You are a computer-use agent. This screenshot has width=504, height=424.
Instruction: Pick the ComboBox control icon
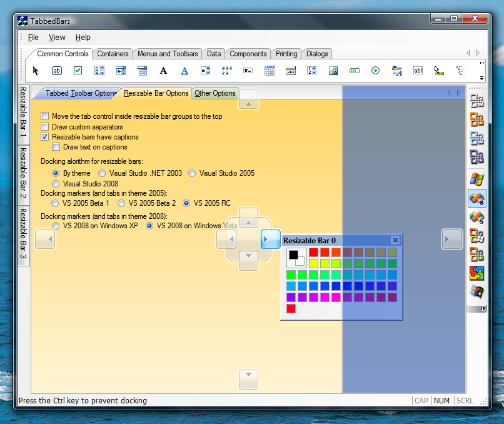click(121, 71)
